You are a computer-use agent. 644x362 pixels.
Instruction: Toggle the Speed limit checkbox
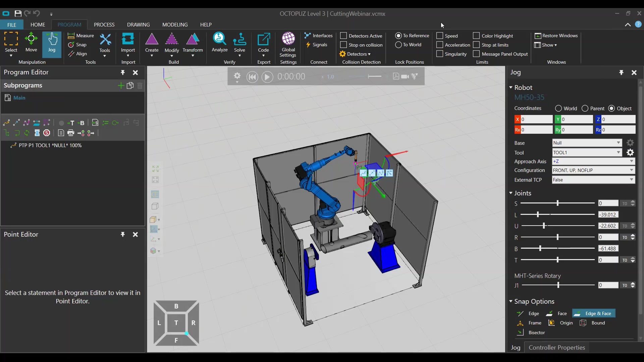[x=440, y=36]
